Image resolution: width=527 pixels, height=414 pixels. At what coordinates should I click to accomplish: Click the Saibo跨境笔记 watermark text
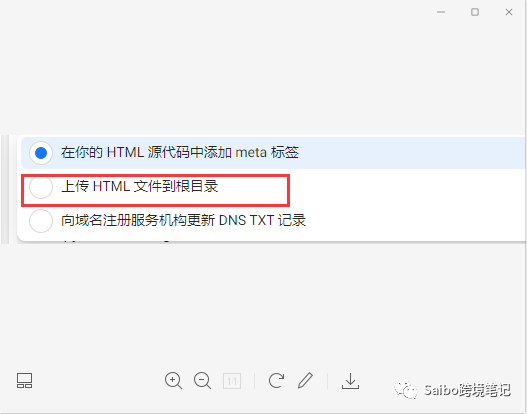(468, 390)
